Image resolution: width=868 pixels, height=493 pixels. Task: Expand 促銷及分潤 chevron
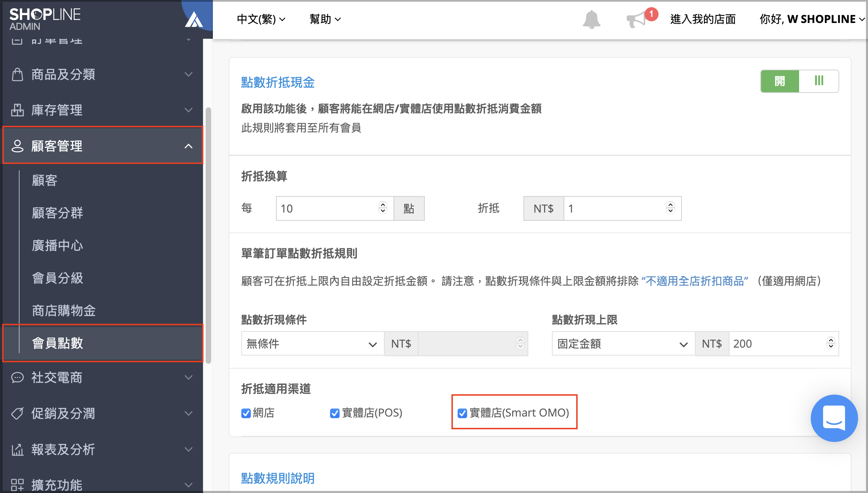(189, 413)
